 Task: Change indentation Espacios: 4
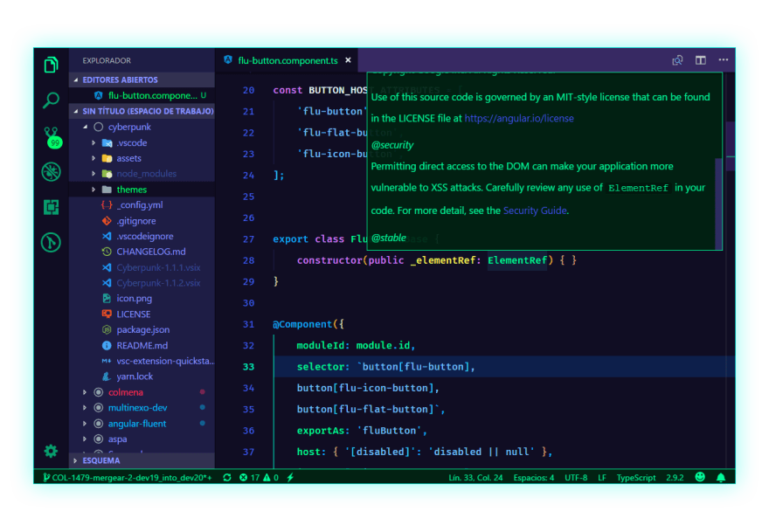[x=534, y=477]
